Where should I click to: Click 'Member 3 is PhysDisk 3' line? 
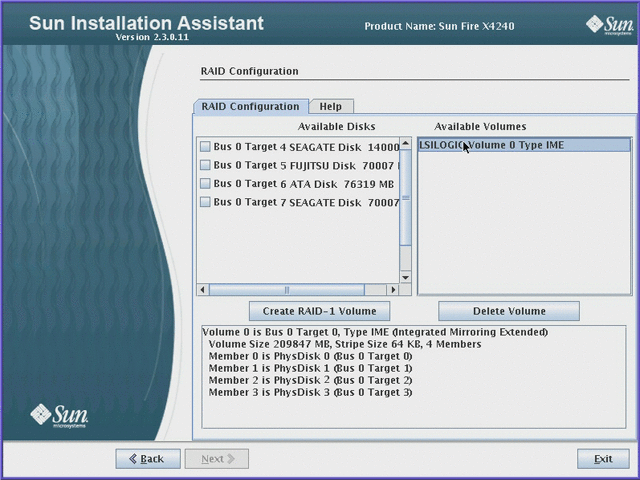coord(311,392)
